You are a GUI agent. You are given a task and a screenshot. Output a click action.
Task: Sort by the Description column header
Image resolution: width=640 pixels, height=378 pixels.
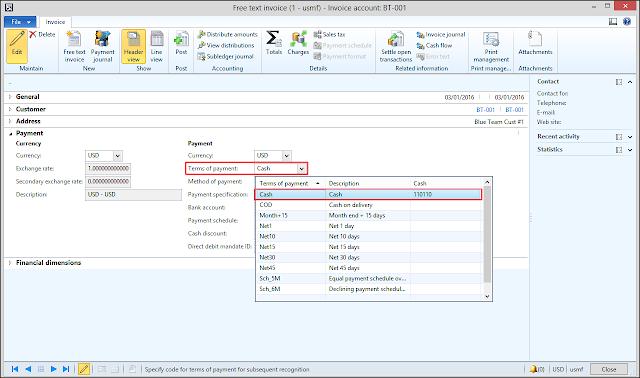(367, 184)
